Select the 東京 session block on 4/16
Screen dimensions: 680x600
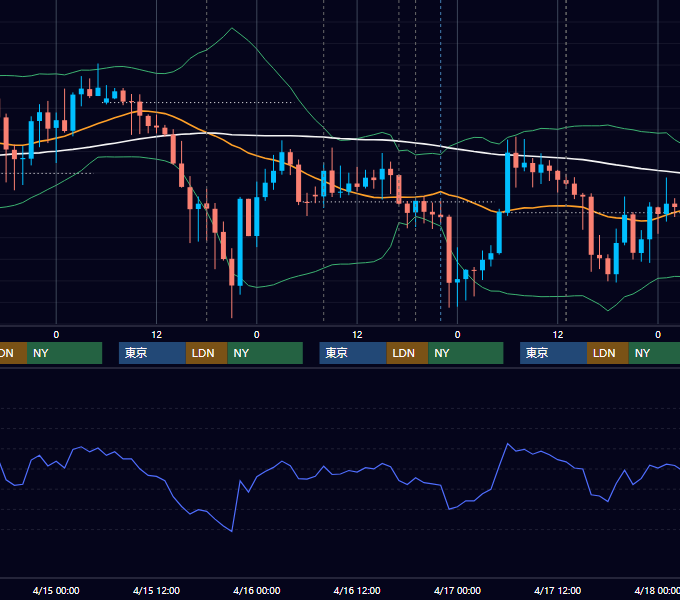coord(353,353)
